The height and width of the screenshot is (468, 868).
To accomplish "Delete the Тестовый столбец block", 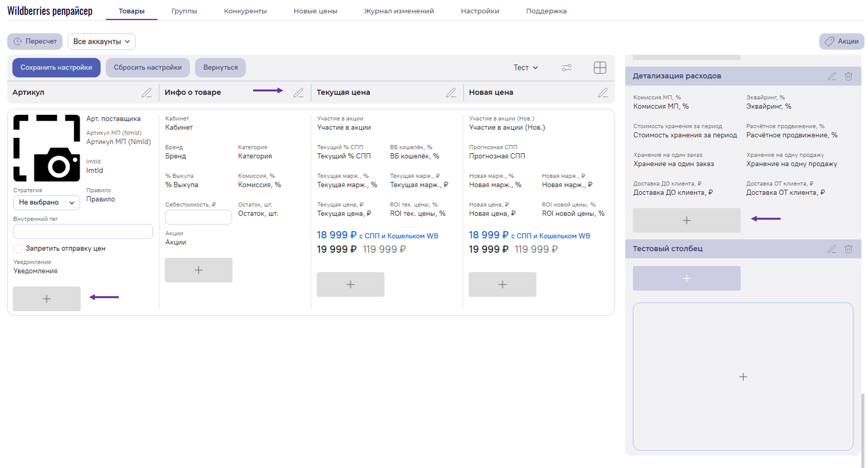I will pos(848,249).
